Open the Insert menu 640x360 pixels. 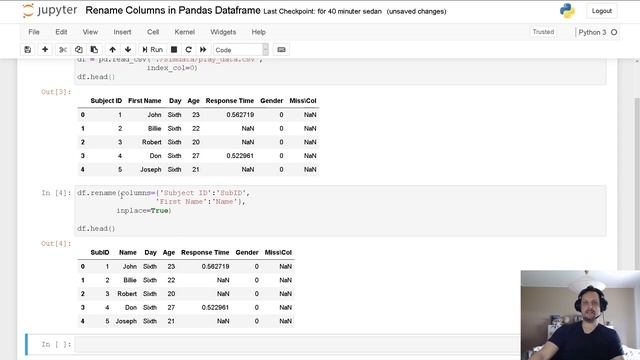[x=122, y=32]
